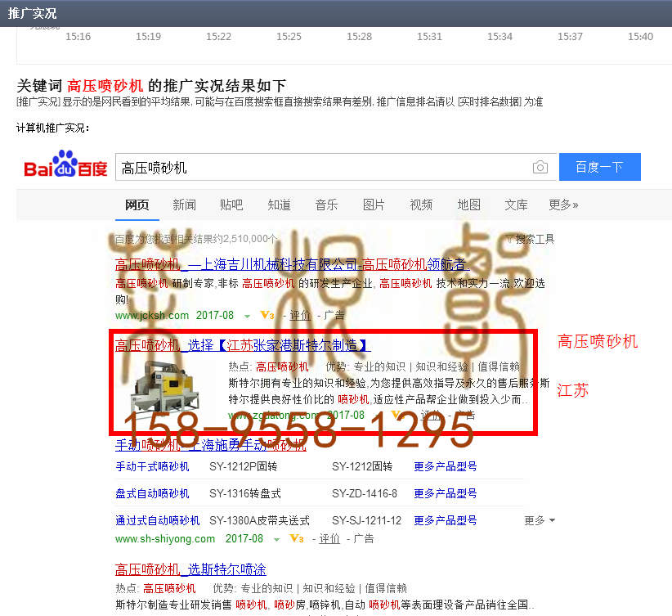Open the 视频 tab
Screen dimensions: 672x616
pos(421,205)
